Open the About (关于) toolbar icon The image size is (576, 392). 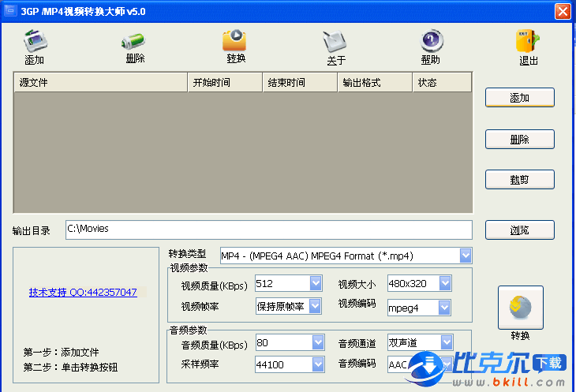(335, 41)
